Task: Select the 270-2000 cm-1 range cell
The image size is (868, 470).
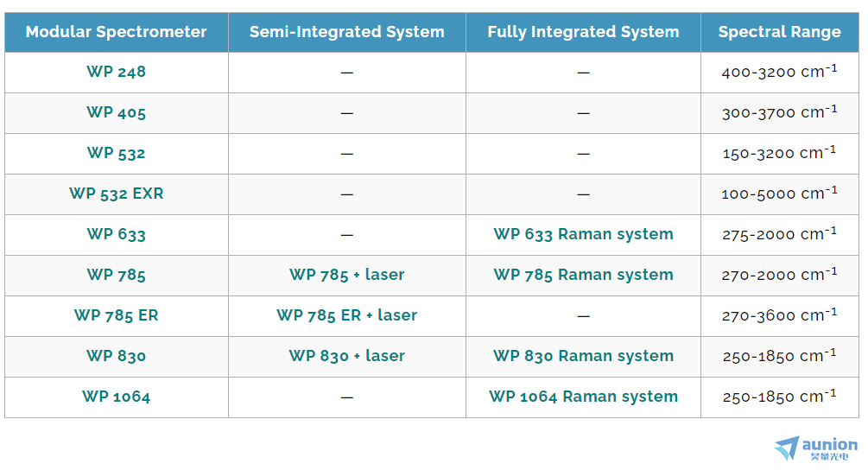Action: pos(779,275)
